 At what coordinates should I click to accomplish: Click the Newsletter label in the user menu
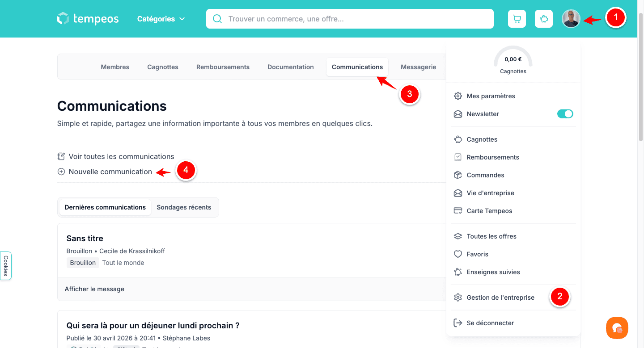483,114
